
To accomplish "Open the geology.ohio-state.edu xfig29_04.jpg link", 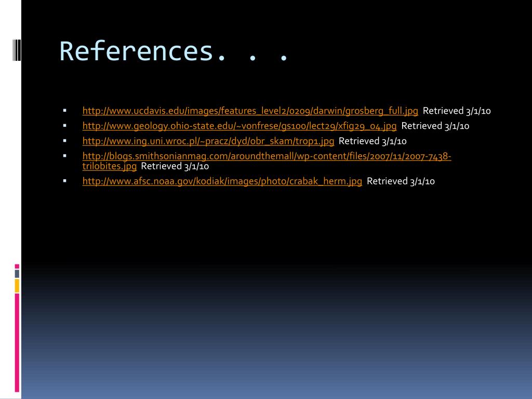I will [239, 126].
